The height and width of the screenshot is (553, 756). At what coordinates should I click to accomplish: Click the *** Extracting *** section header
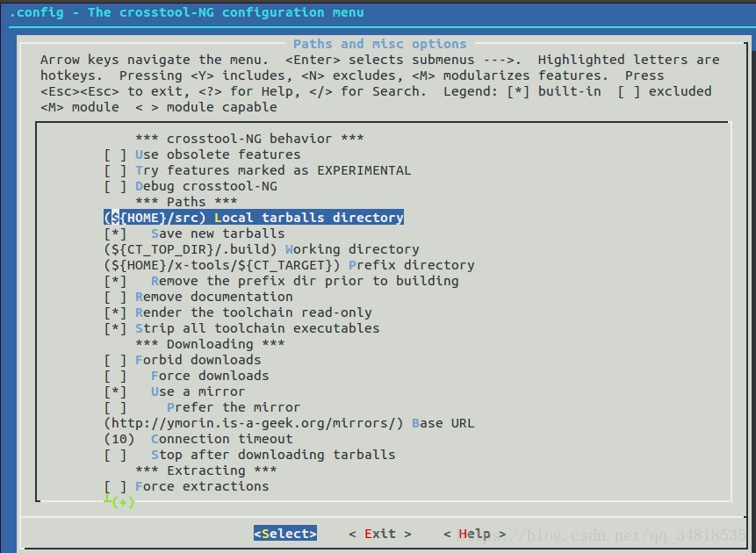tap(205, 470)
